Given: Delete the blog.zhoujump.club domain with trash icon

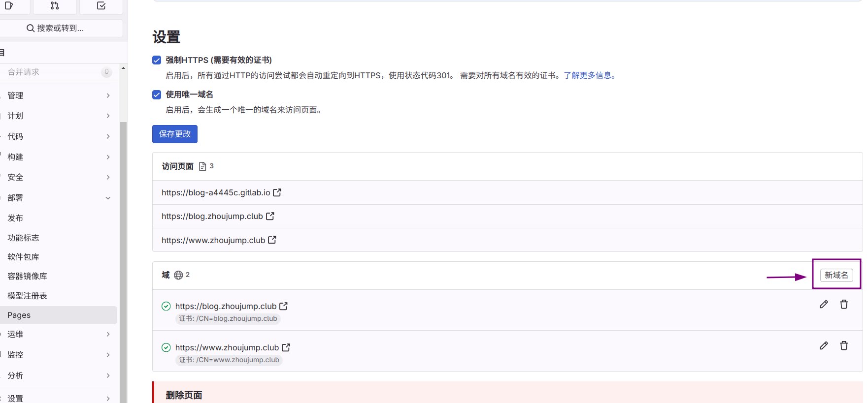Looking at the screenshot, I should tap(843, 305).
